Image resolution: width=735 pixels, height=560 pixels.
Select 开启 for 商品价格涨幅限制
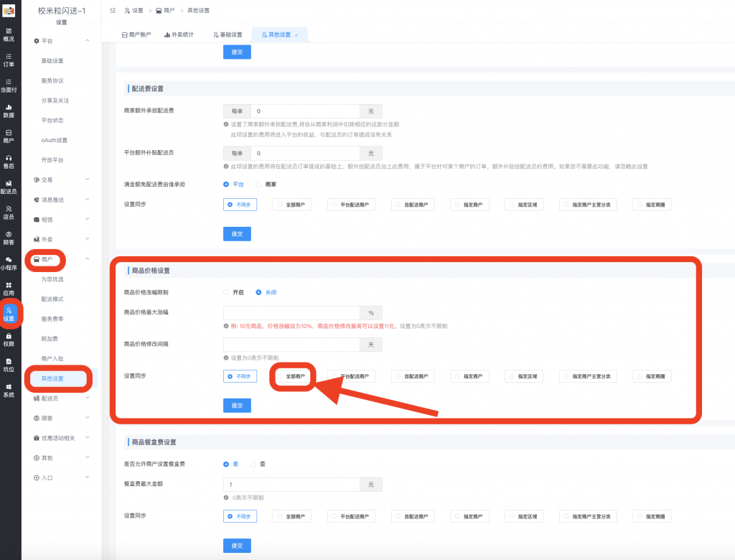click(226, 293)
